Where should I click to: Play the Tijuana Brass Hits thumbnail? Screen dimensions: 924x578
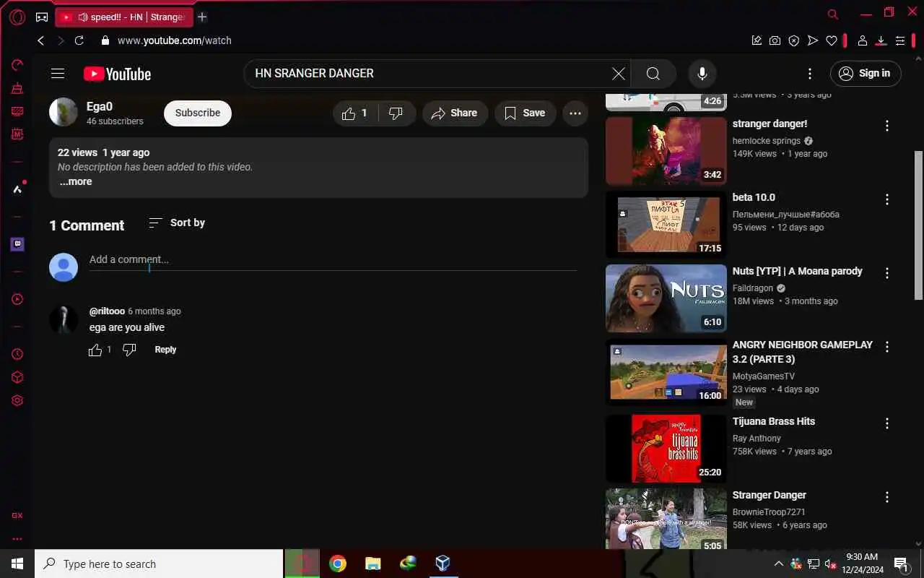[x=666, y=449]
